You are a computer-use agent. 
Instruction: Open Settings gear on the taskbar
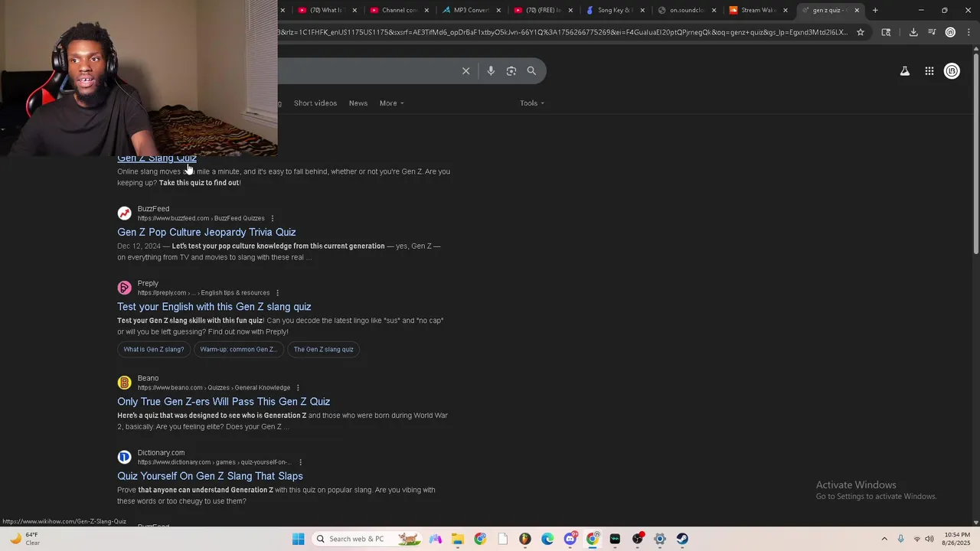tap(660, 539)
